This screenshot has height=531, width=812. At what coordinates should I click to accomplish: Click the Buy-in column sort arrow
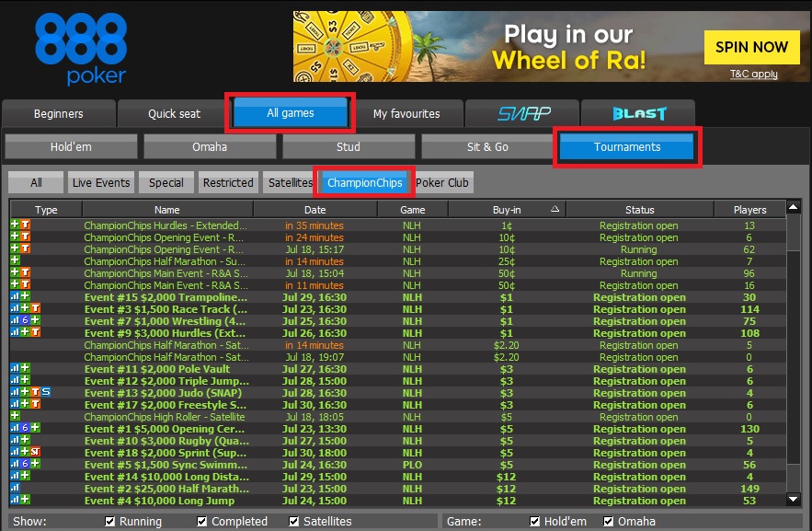point(555,209)
